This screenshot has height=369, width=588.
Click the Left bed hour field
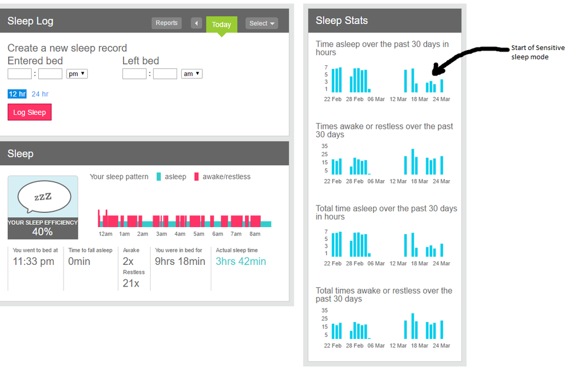tap(134, 74)
